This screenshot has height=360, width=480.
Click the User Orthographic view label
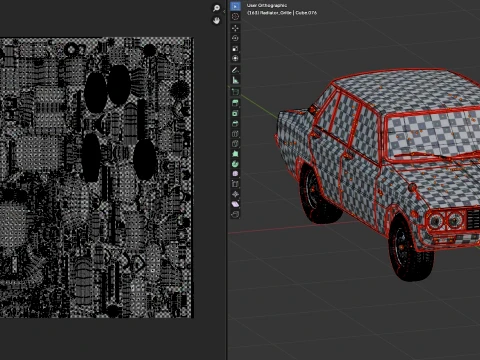267,5
